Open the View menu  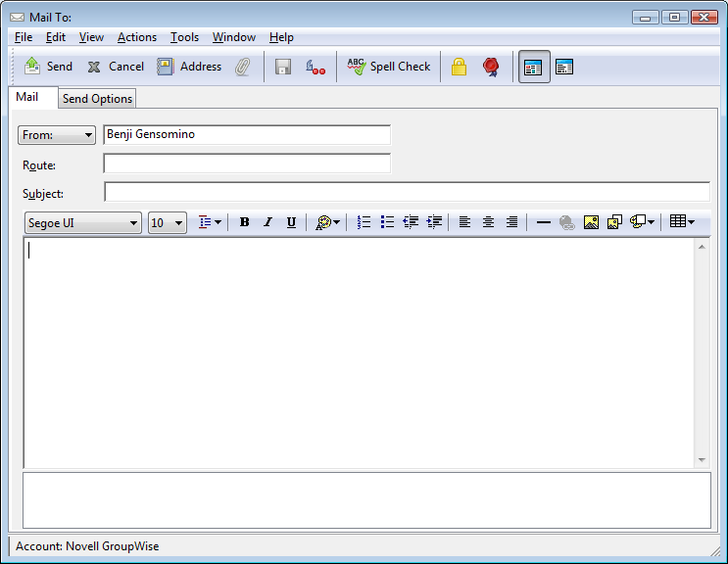click(x=91, y=37)
